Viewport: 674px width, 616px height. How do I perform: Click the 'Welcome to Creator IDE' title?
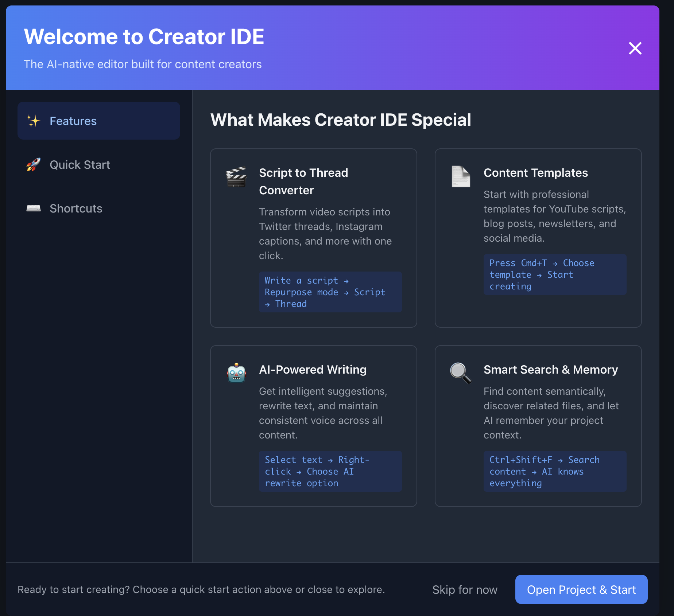coord(144,36)
